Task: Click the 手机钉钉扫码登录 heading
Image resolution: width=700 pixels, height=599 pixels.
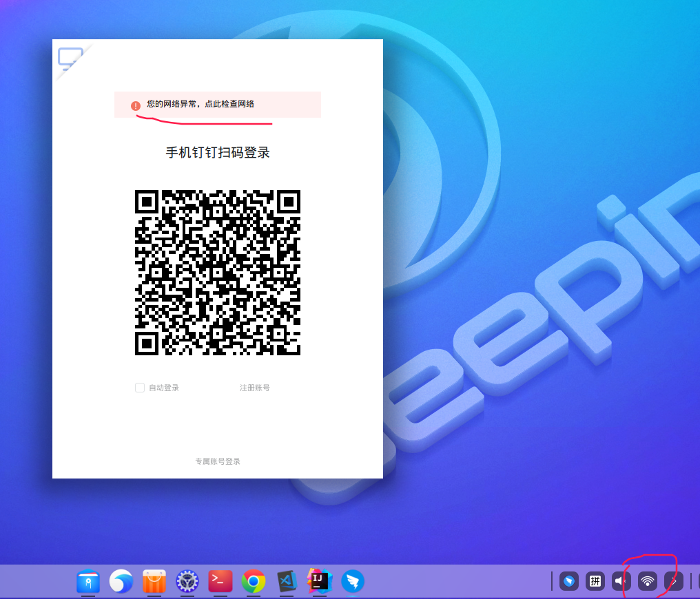Action: coord(218,153)
